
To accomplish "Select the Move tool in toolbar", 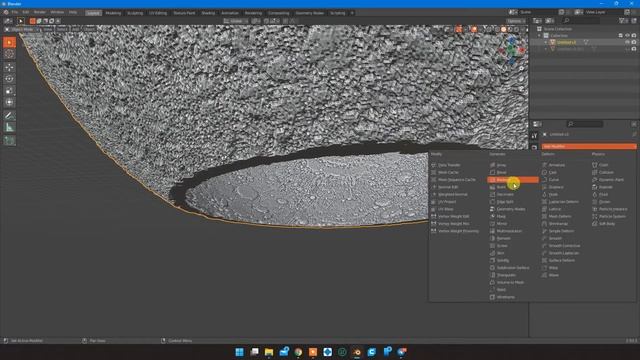I will click(9, 67).
